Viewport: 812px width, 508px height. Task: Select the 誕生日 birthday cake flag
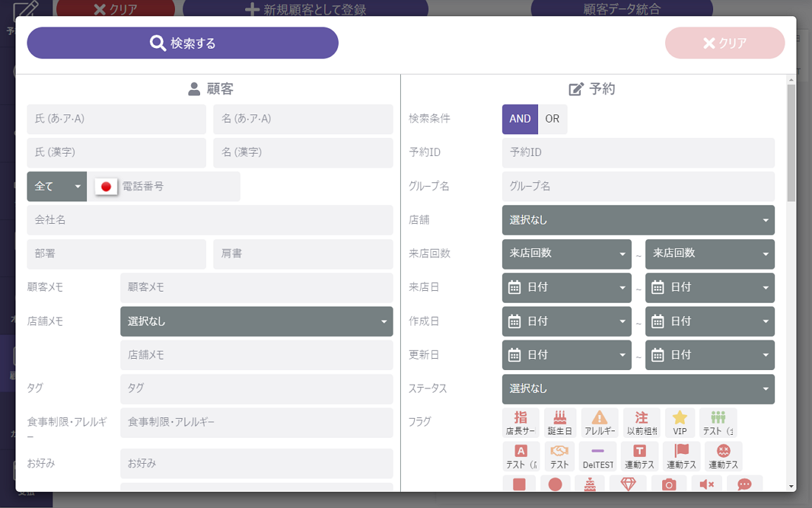tap(558, 422)
